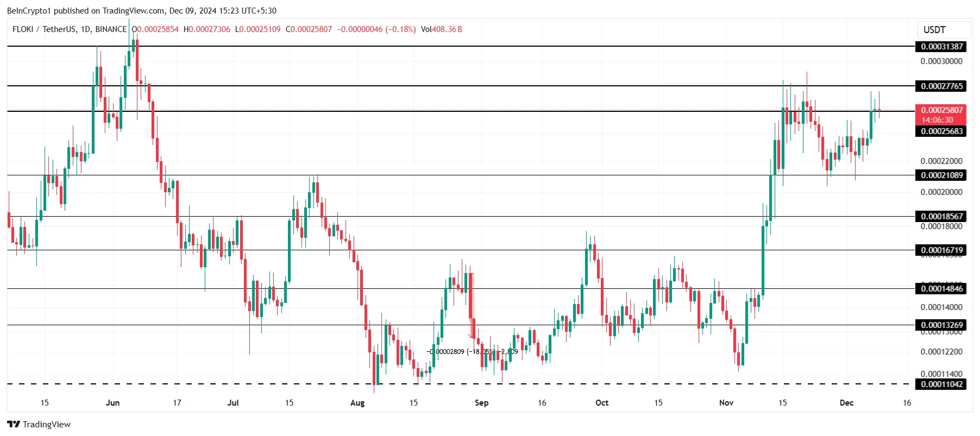This screenshot has width=980, height=436.
Task: Select the 0.00016719 price level label
Action: click(941, 250)
